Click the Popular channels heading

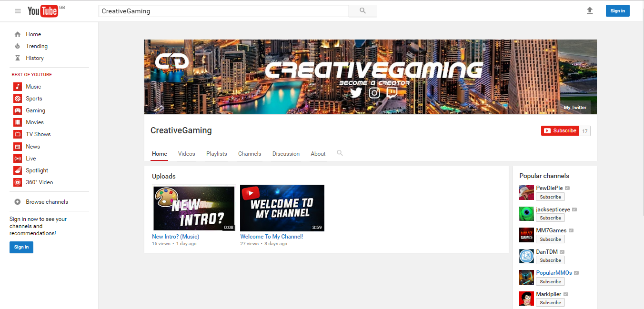click(x=544, y=176)
